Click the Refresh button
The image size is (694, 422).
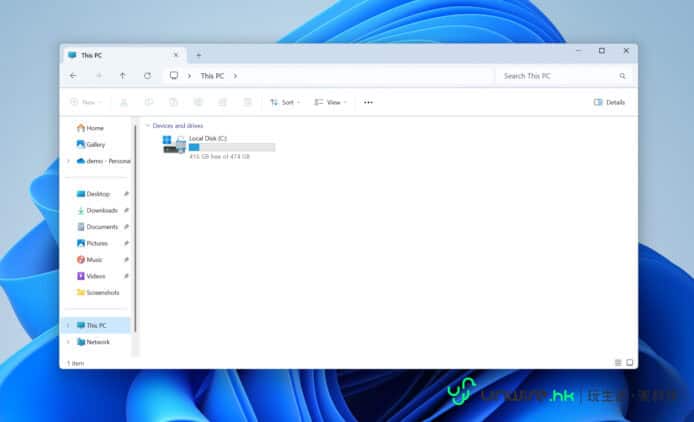pos(147,76)
